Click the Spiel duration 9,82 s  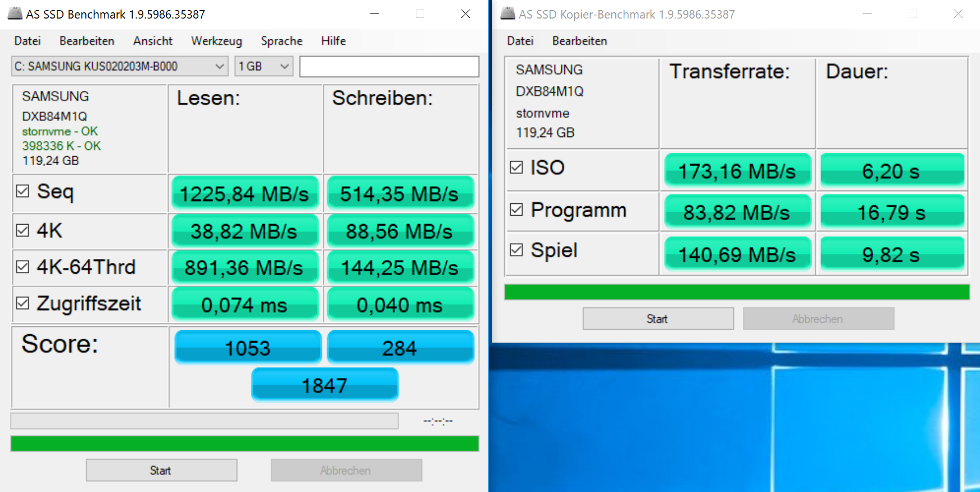click(x=892, y=254)
